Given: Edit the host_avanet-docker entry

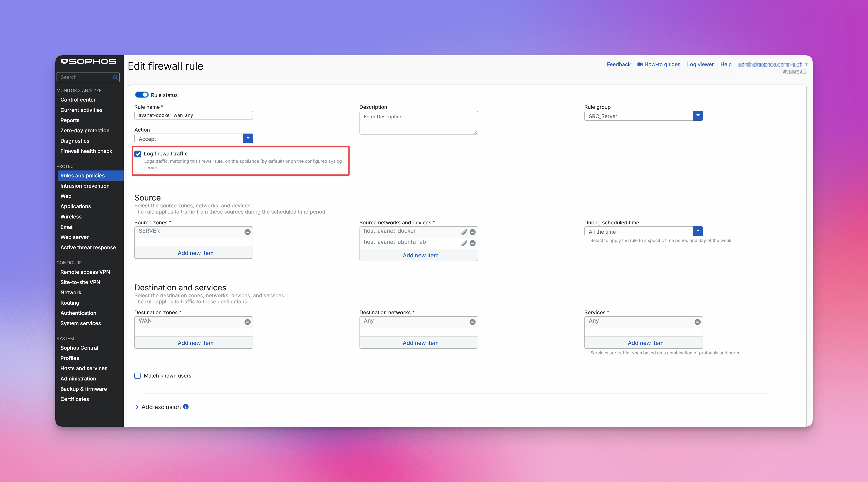Looking at the screenshot, I should [x=464, y=232].
